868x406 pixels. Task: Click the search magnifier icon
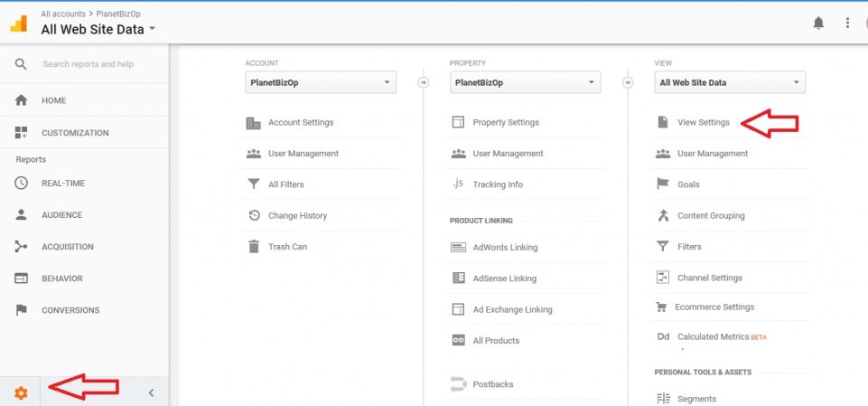[21, 64]
